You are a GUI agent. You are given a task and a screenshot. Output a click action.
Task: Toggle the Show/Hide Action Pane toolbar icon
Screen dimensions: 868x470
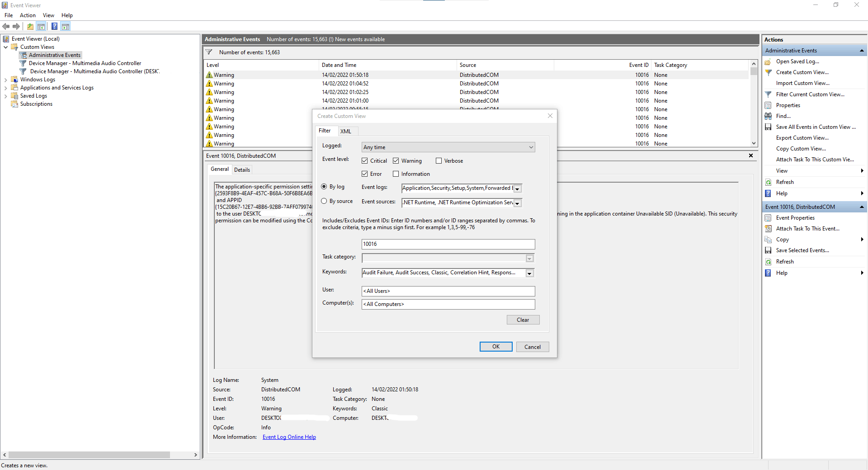point(66,27)
